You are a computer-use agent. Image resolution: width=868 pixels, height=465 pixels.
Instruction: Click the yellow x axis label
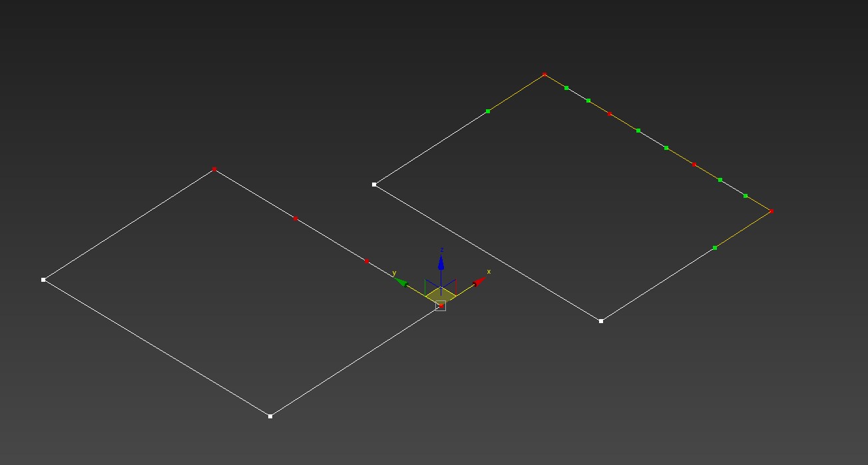pyautogui.click(x=489, y=271)
